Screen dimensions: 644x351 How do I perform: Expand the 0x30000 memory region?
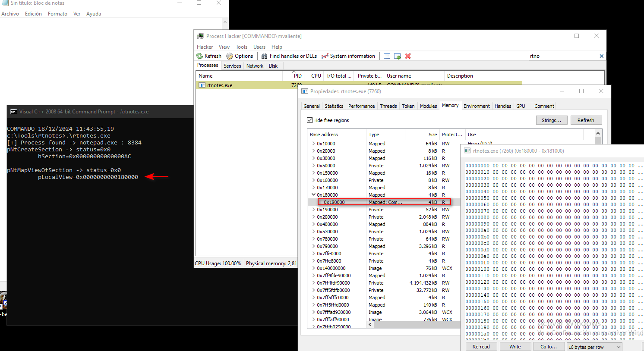[313, 158]
